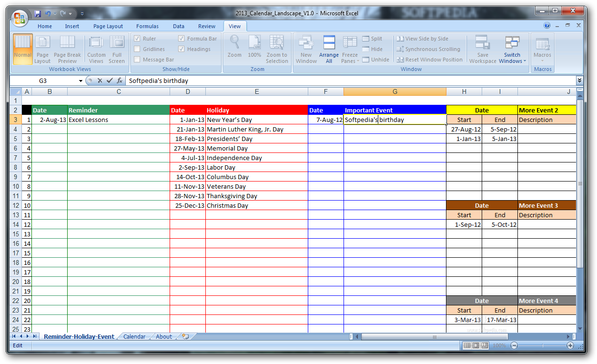This screenshot has height=364, width=597.
Task: Open the Insert ribbon tab
Action: point(72,26)
